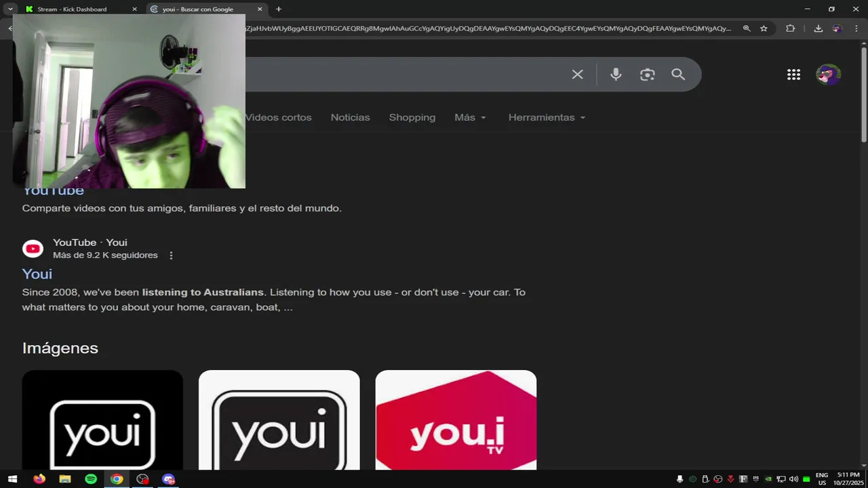Open the black youi logo thumbnail
This screenshot has height=488, width=868.
(102, 420)
